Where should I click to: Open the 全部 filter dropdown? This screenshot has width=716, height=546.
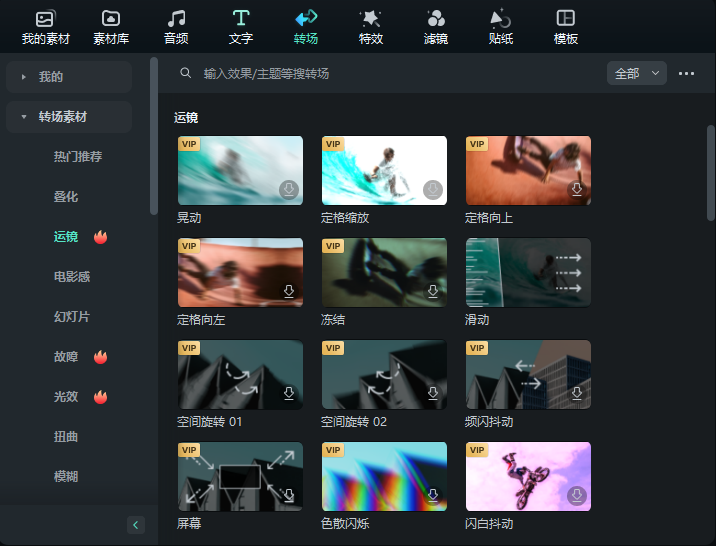tap(636, 73)
